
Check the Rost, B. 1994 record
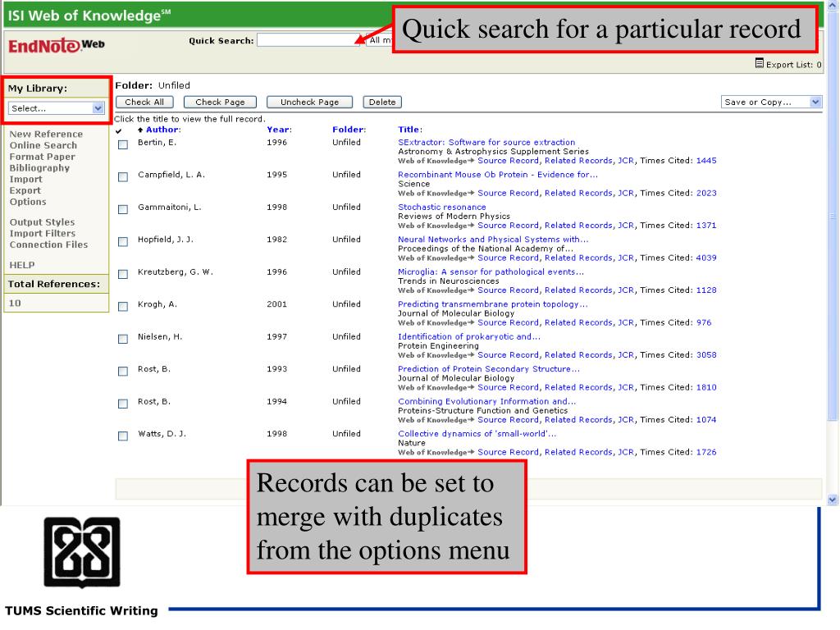123,404
